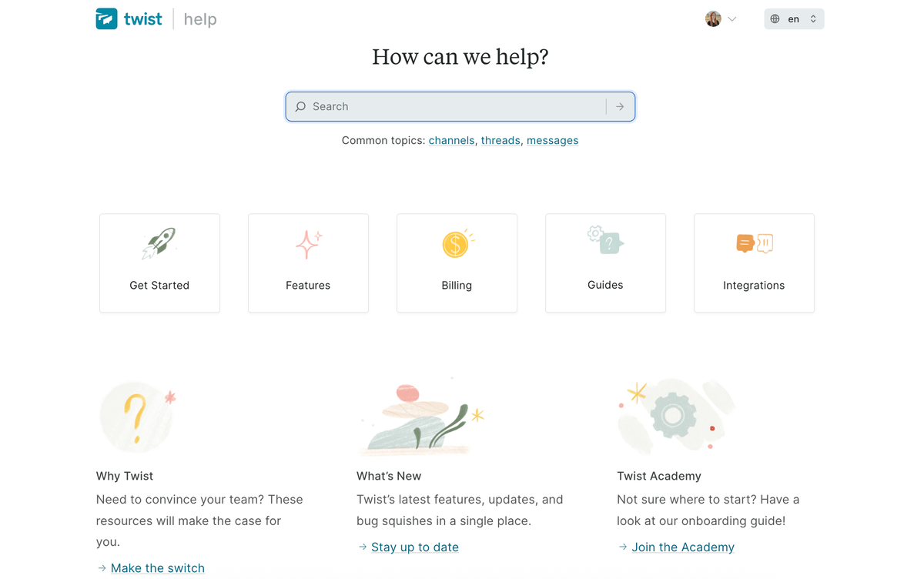The image size is (924, 579).
Task: Open the Features sparkle card
Action: 308,263
